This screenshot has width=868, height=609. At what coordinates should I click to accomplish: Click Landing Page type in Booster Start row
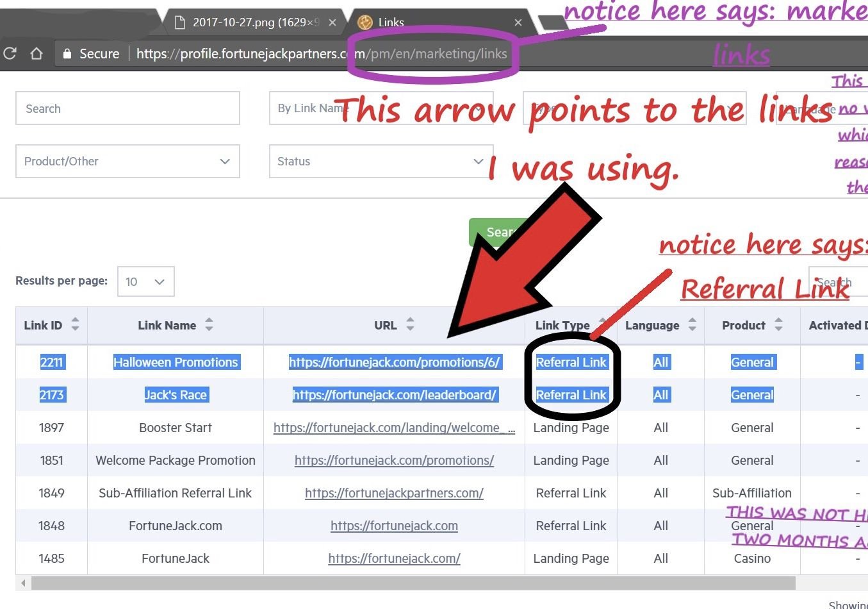pos(571,428)
